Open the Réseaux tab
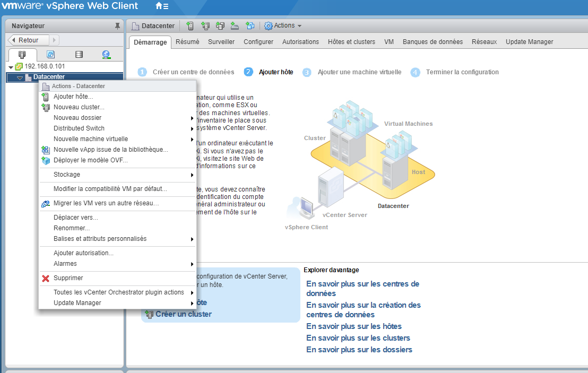588x373 pixels. point(484,41)
